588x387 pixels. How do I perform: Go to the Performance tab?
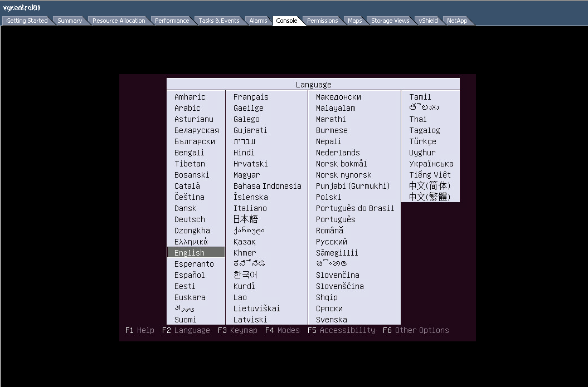(172, 21)
